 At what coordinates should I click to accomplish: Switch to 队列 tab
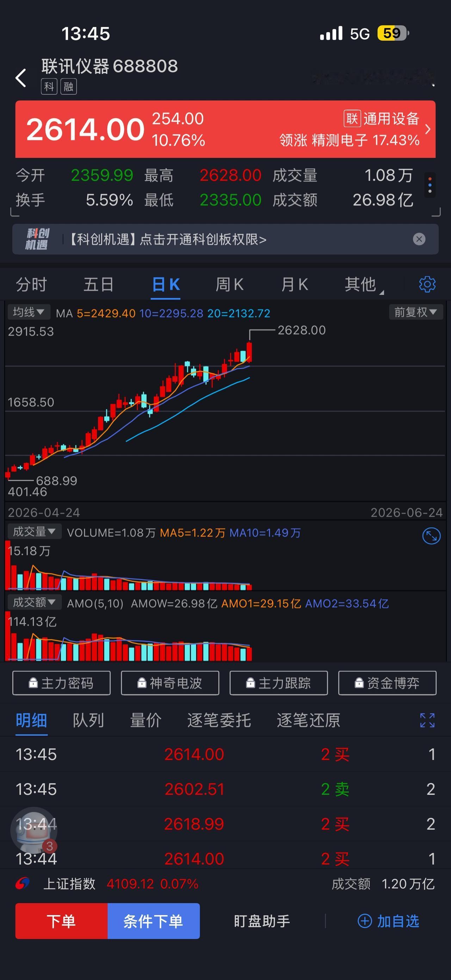(x=88, y=720)
